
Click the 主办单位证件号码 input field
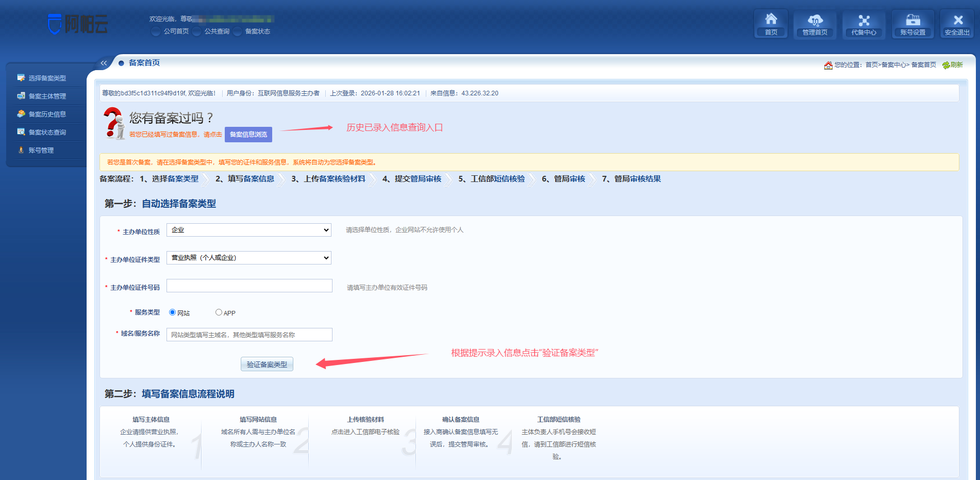[249, 286]
